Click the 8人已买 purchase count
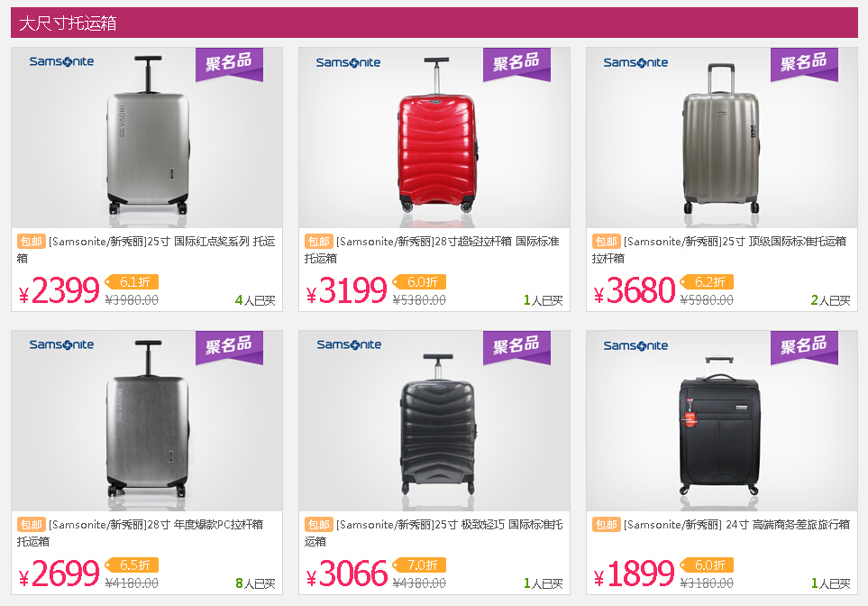868x606 pixels. [x=255, y=583]
